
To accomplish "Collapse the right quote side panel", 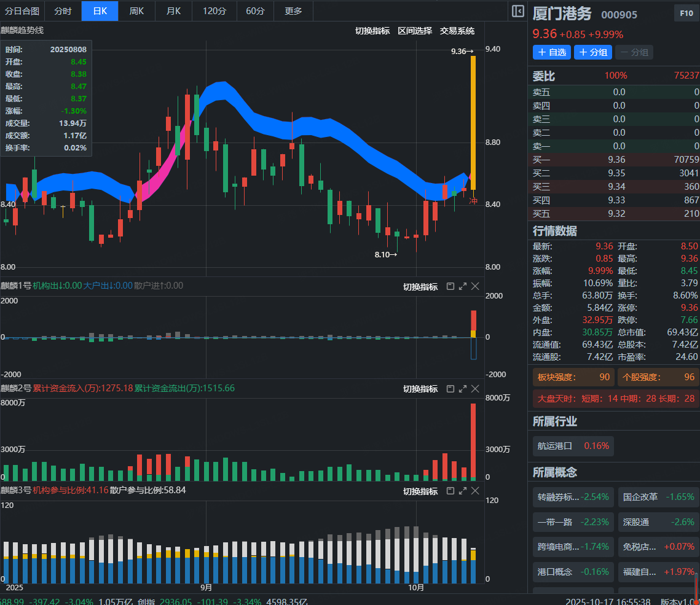I will (x=517, y=11).
